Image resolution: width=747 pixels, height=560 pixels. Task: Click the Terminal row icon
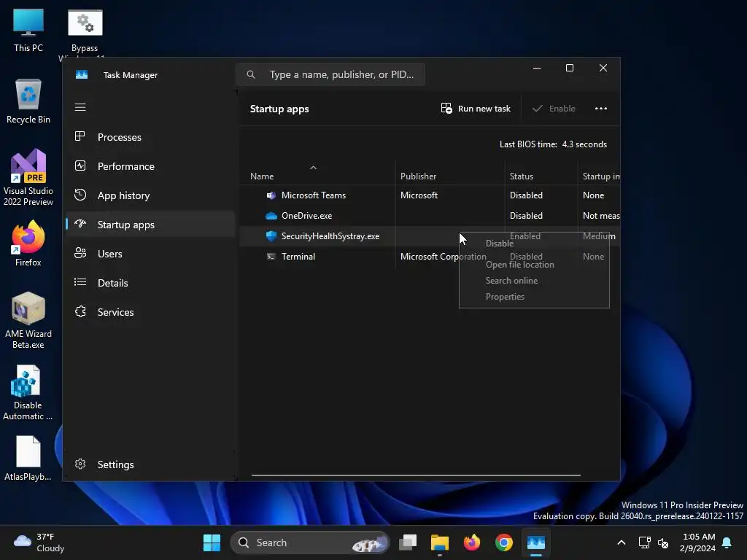click(271, 257)
